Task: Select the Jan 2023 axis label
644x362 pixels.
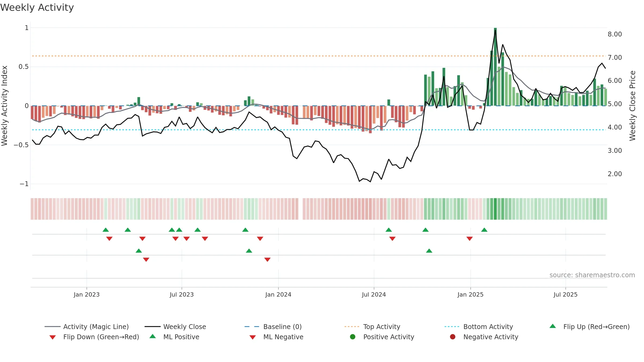Action: 87,294
